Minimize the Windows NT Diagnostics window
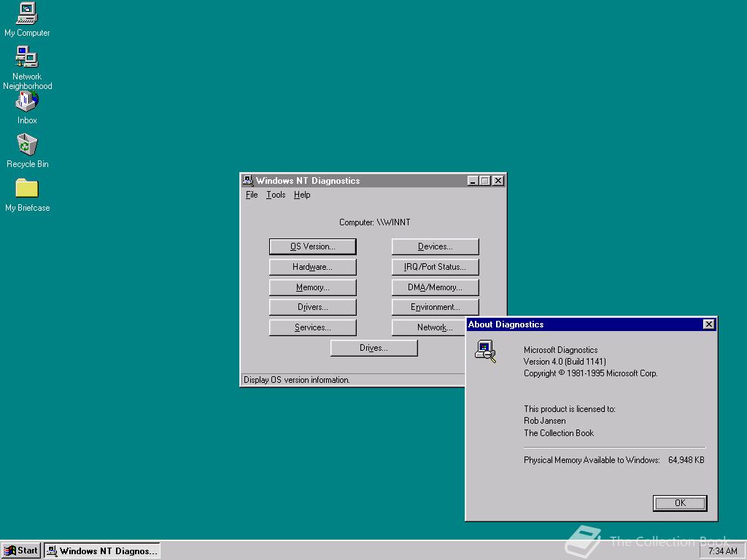The height and width of the screenshot is (560, 747). click(x=473, y=181)
